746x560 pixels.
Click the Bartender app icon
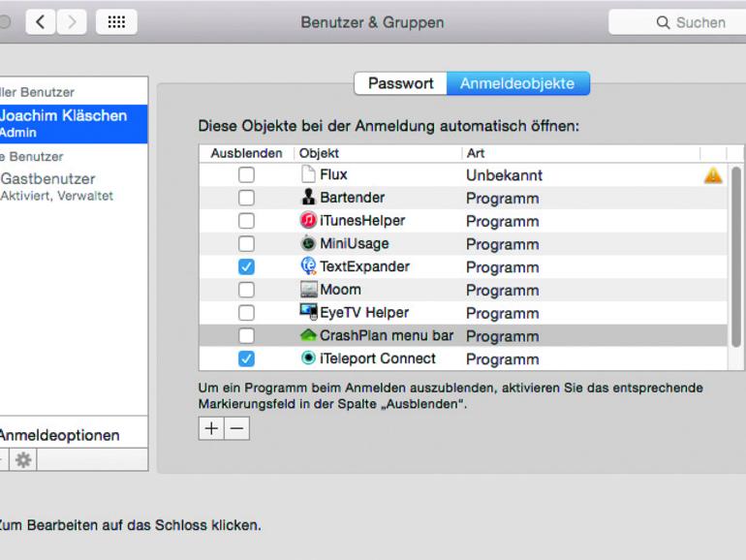(308, 197)
